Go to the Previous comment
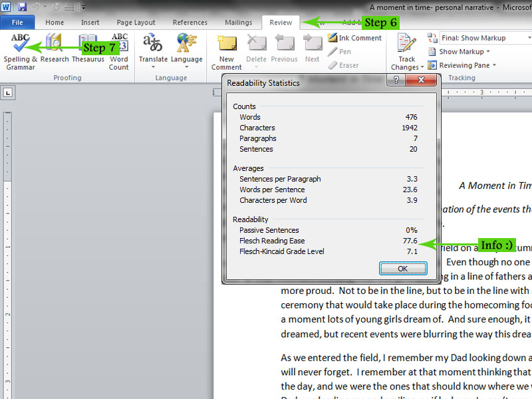 (285, 49)
